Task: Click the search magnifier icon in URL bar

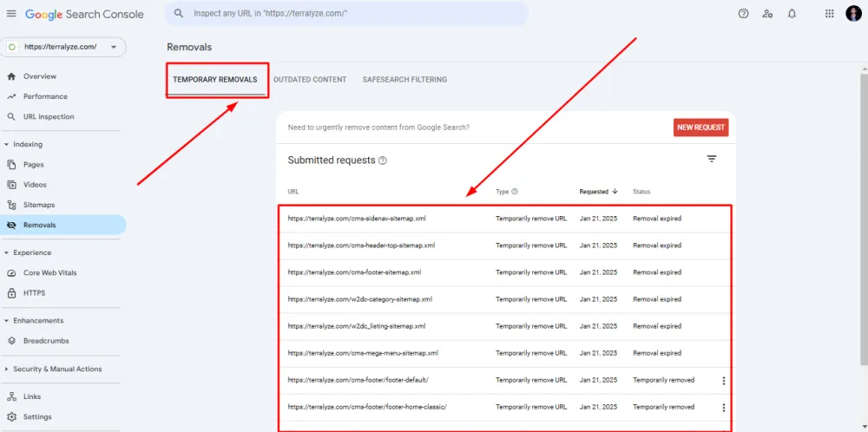Action: point(178,14)
